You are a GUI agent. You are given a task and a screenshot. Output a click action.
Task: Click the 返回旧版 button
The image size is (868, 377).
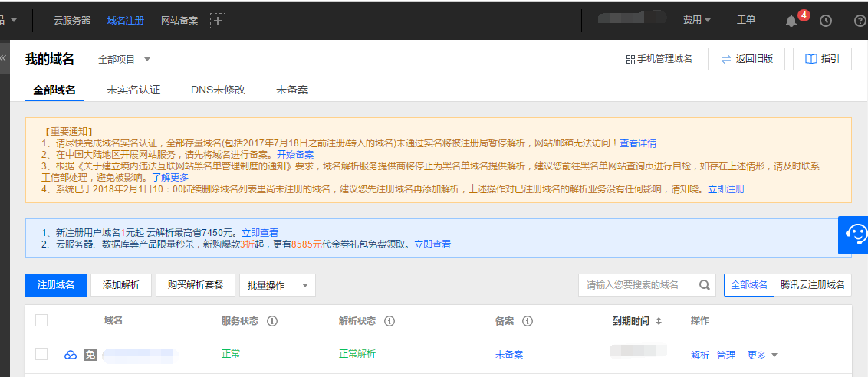click(x=746, y=59)
